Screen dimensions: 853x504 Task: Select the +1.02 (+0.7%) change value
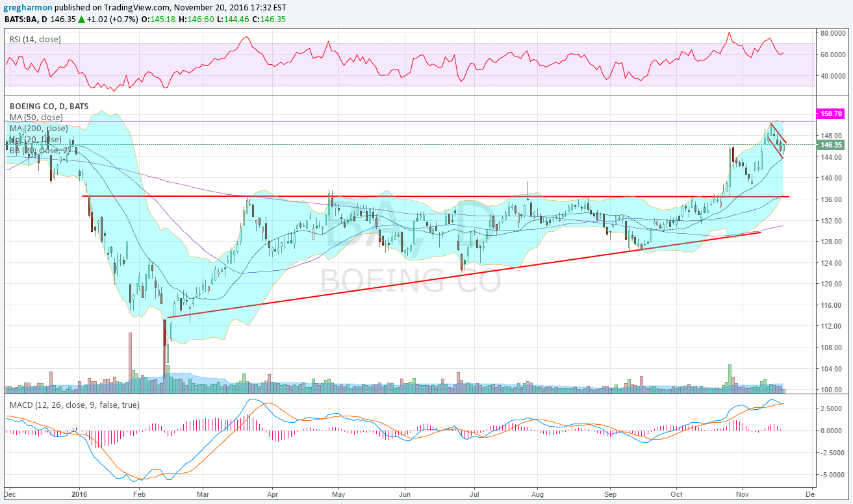pos(113,19)
